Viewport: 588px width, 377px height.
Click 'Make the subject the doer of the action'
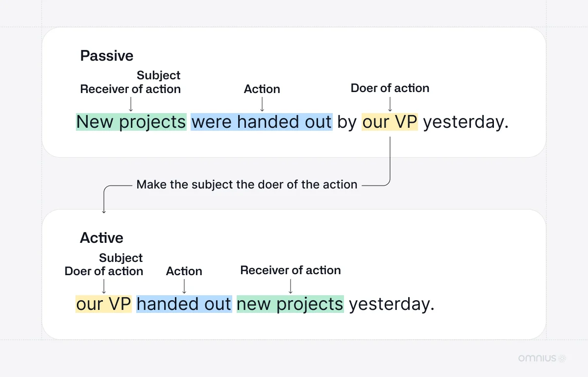247,185
